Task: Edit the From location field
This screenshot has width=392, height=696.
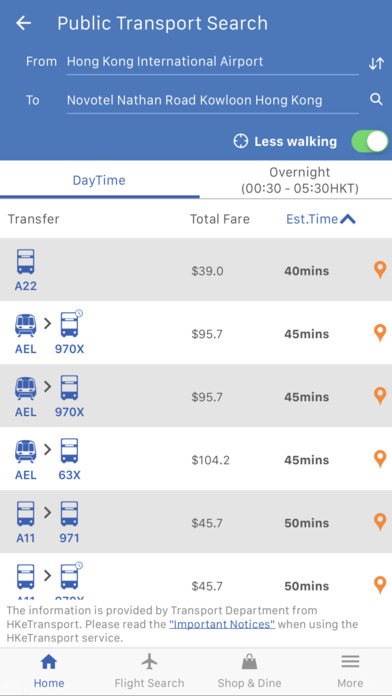Action: (x=212, y=62)
